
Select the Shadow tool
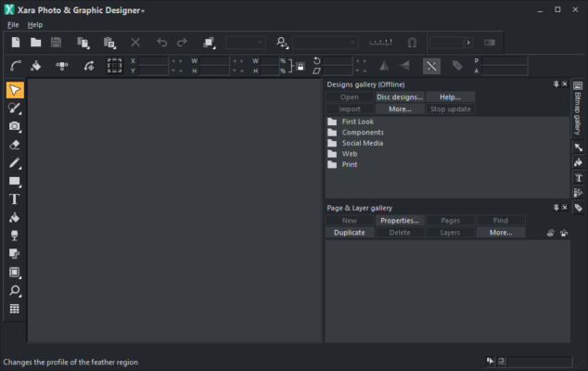click(15, 254)
